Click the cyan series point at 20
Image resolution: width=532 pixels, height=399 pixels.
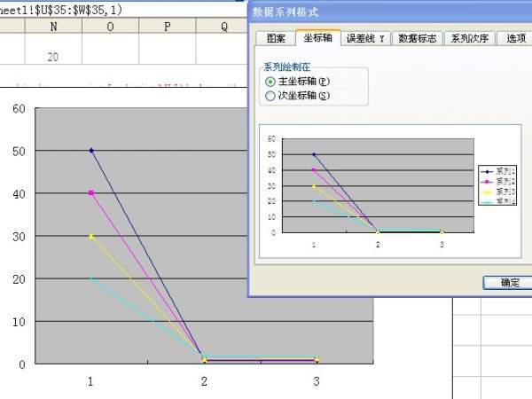pyautogui.click(x=91, y=278)
